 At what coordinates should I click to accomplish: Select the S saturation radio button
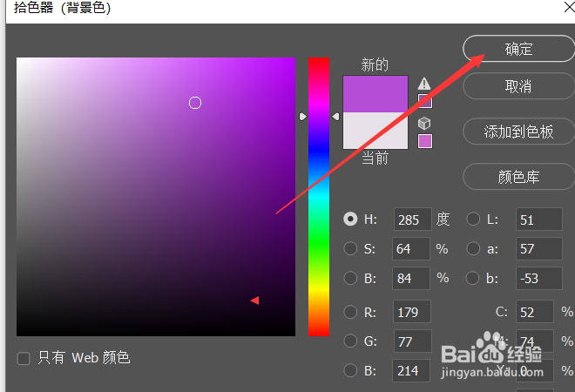point(350,248)
